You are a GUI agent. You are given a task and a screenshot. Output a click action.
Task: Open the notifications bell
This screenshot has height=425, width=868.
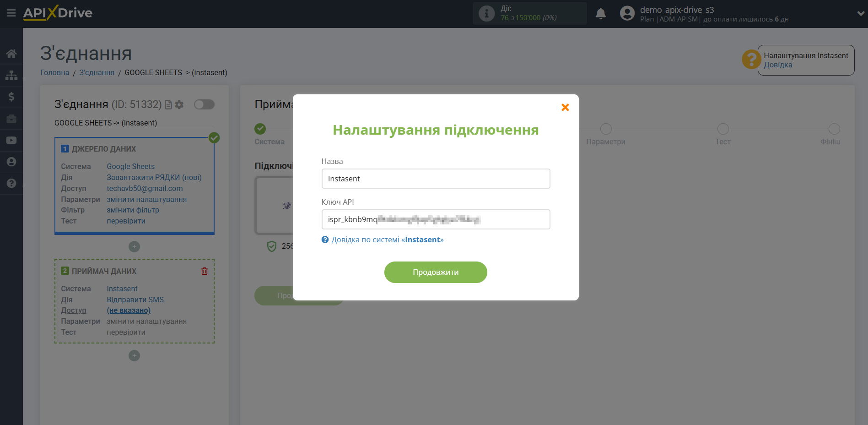point(601,13)
